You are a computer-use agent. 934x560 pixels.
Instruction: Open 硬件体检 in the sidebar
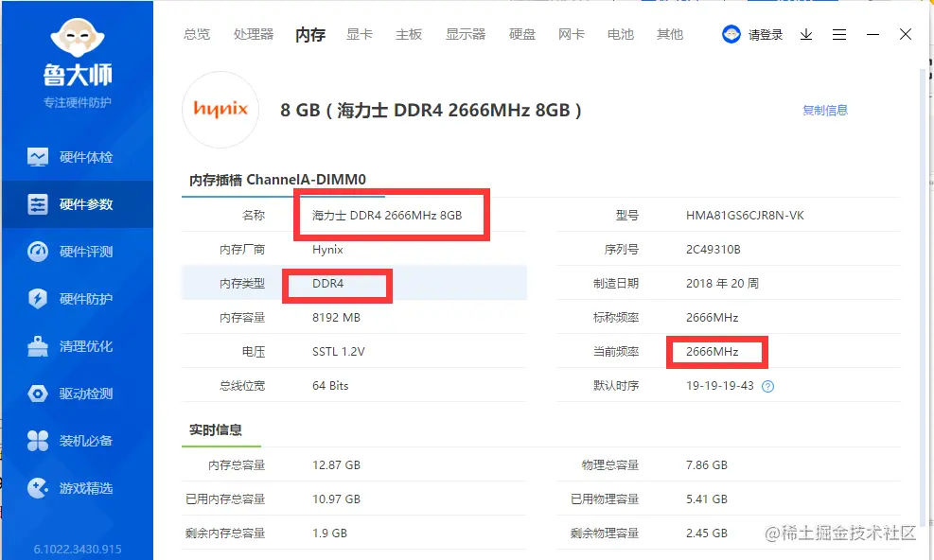(78, 157)
